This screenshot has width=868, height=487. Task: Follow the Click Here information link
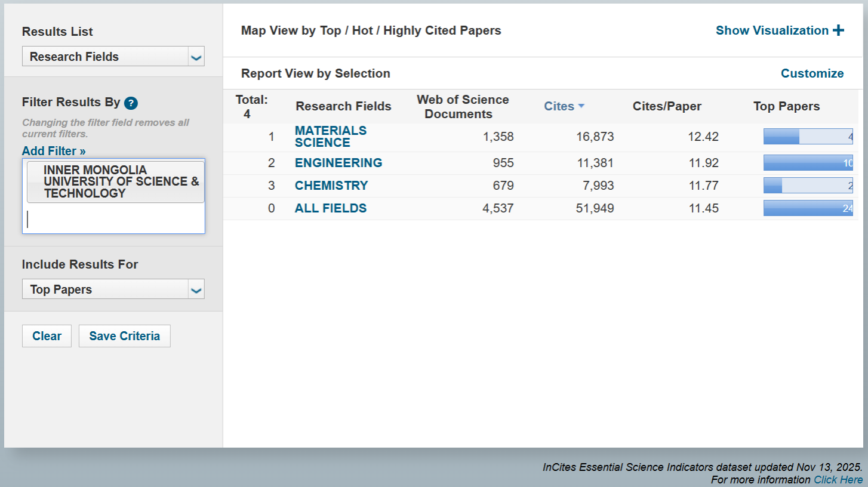838,480
